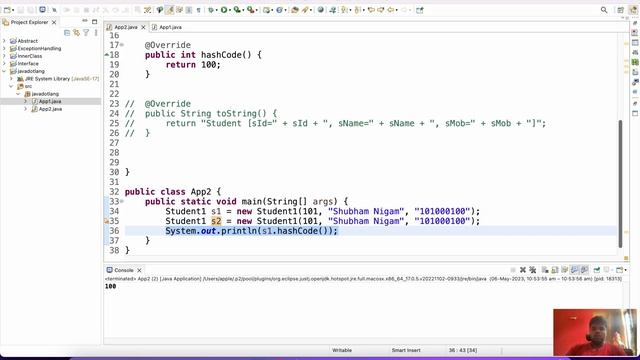Expand the ExceptionHandling project
This screenshot has height=360, width=640.
(4, 48)
